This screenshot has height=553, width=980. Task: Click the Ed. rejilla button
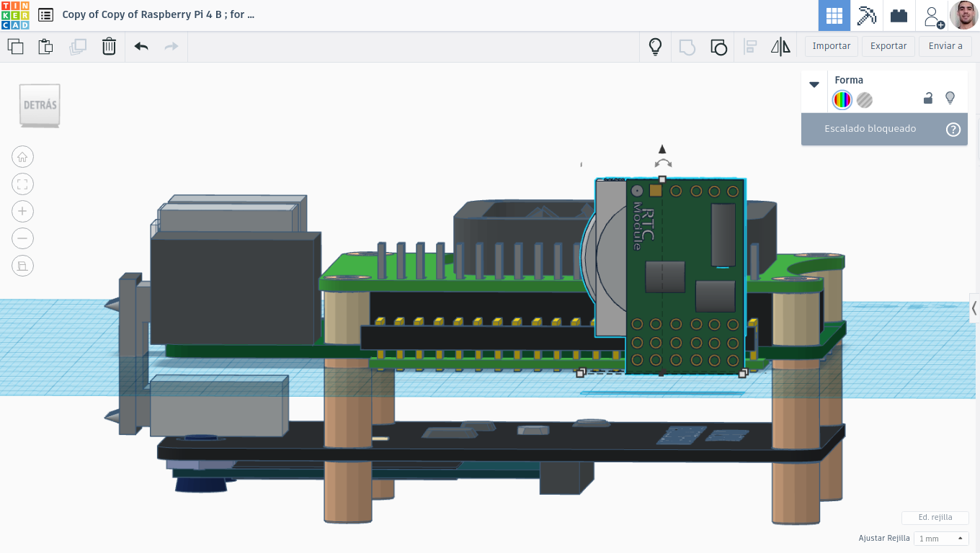coord(935,518)
